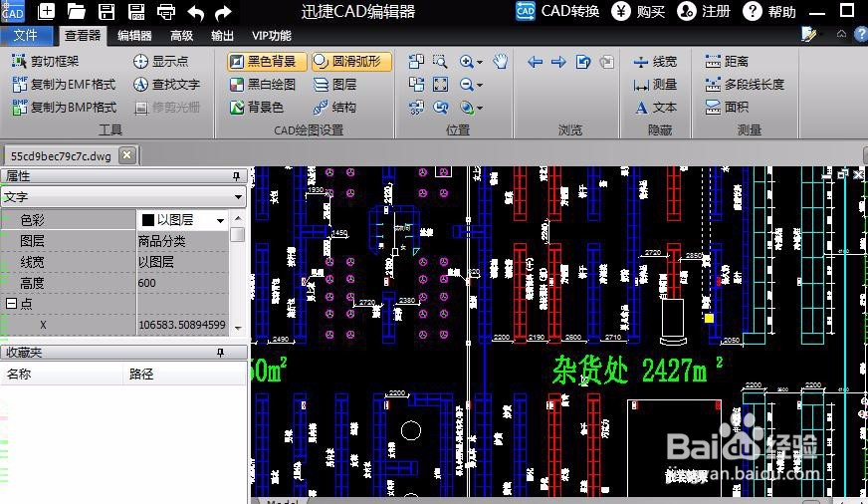Close the 55cd9bec79c7c.dwg tab
The width and height of the screenshot is (868, 504).
click(x=127, y=155)
